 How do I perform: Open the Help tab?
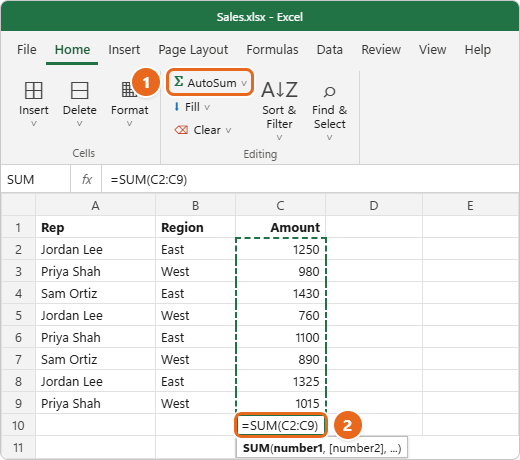click(x=478, y=50)
